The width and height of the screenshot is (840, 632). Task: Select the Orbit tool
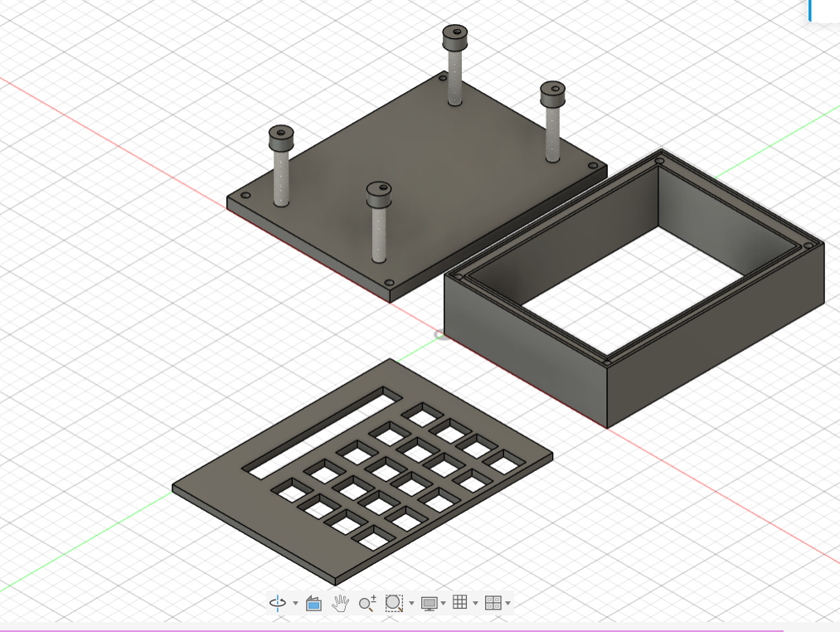[x=278, y=603]
